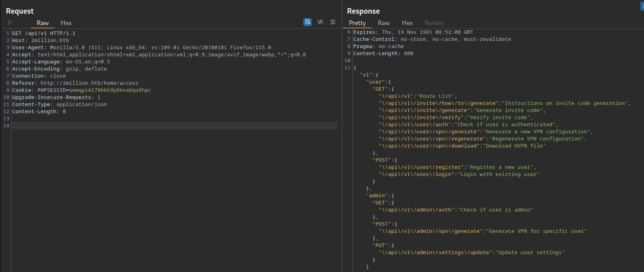Click the "Register a new user" route line
Screen dimensions: 644x272
pos(457,167)
